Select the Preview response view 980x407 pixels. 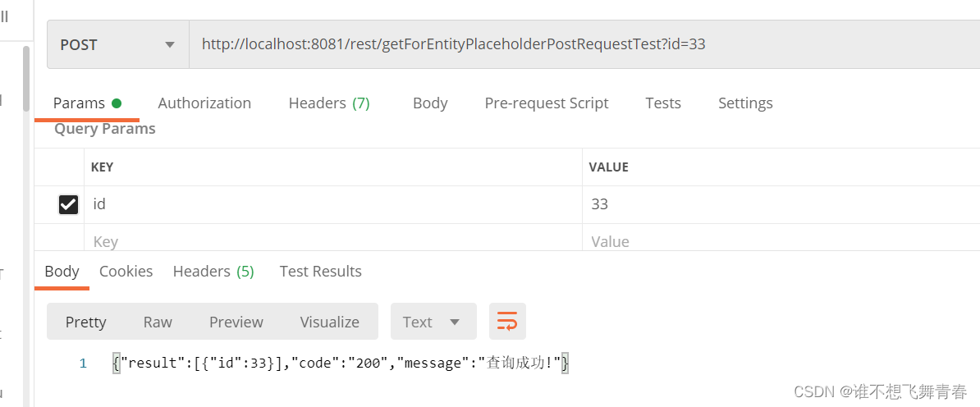click(x=236, y=322)
